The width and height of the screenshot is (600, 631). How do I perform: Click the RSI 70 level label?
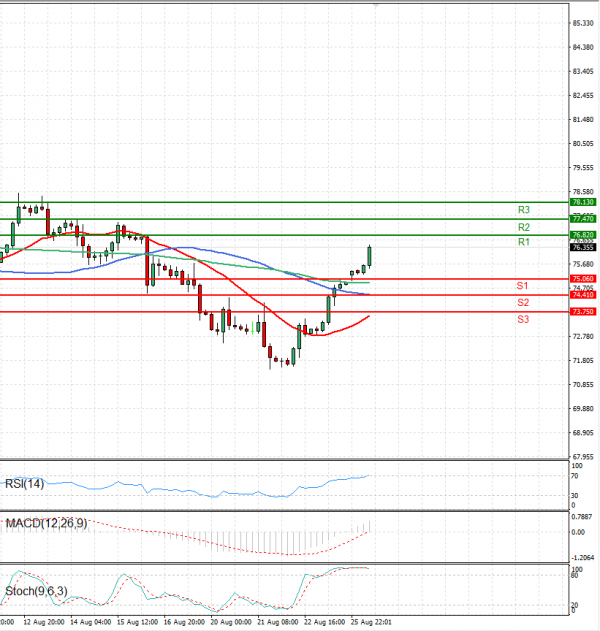click(574, 476)
